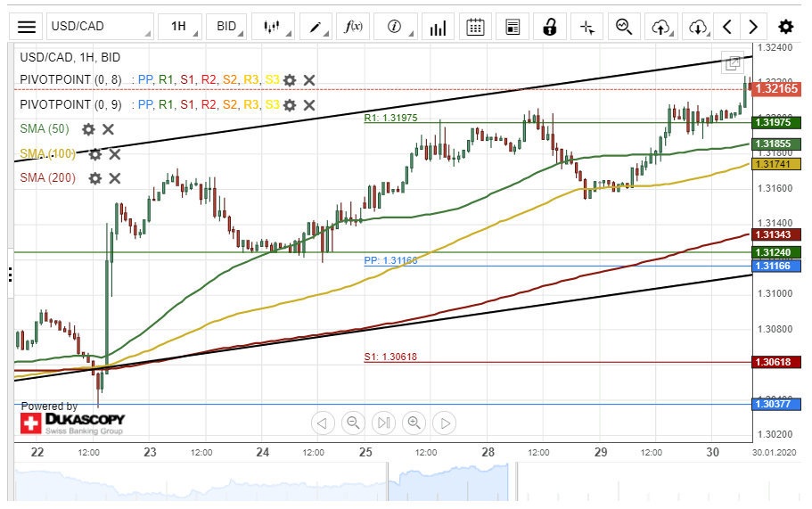The height and width of the screenshot is (509, 812).
Task: Open the calendar date picker icon
Action: [x=475, y=27]
